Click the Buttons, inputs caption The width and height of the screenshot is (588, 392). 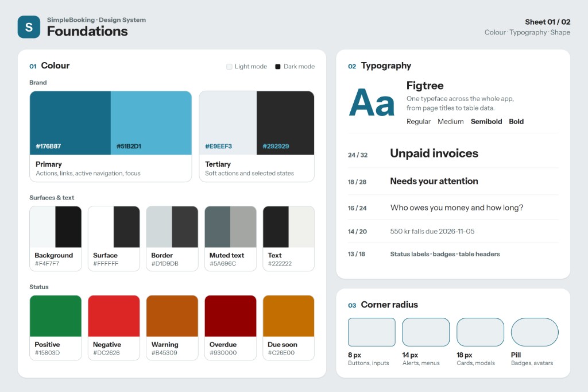[368, 363]
